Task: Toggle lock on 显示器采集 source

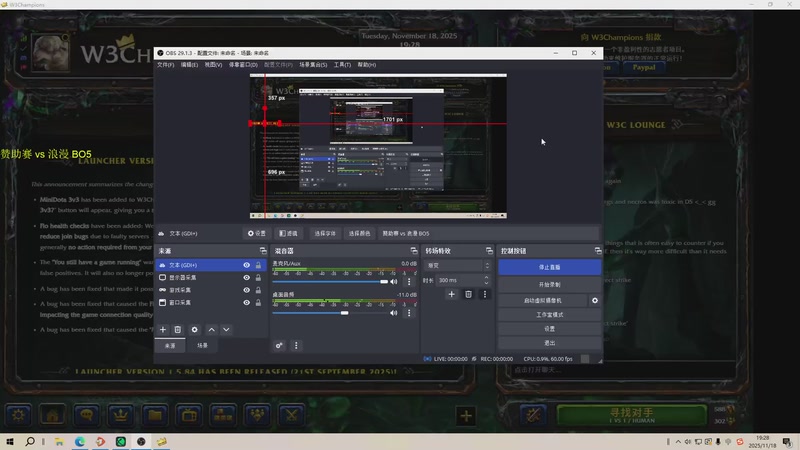Action: point(258,278)
